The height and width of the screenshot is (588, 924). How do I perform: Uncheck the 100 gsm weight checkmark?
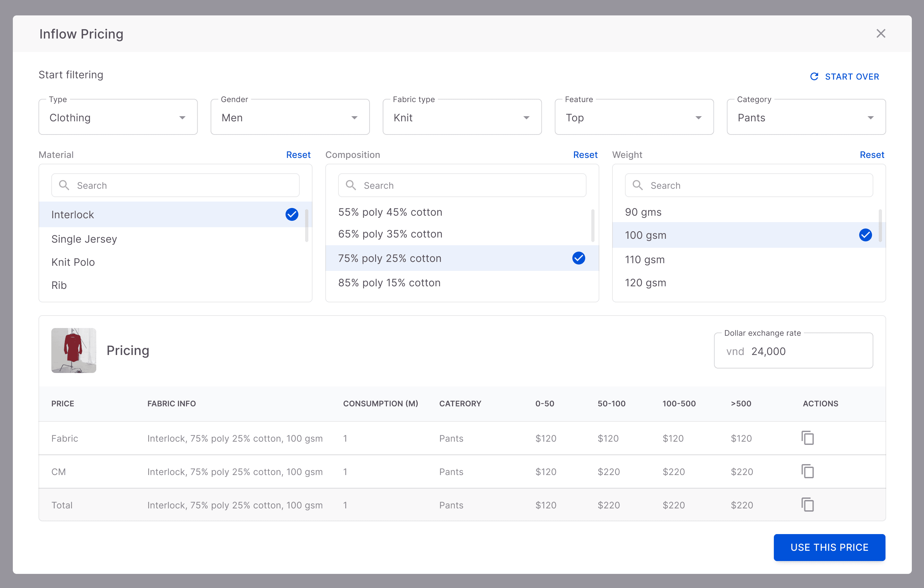pos(865,235)
